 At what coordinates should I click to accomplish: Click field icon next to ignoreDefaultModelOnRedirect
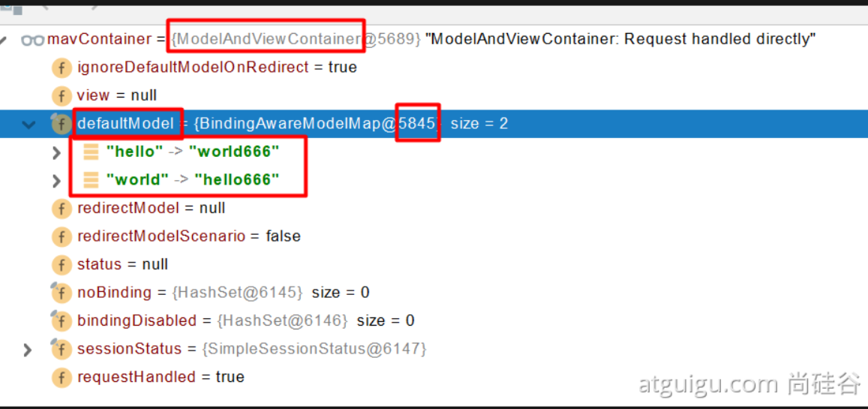click(x=62, y=68)
